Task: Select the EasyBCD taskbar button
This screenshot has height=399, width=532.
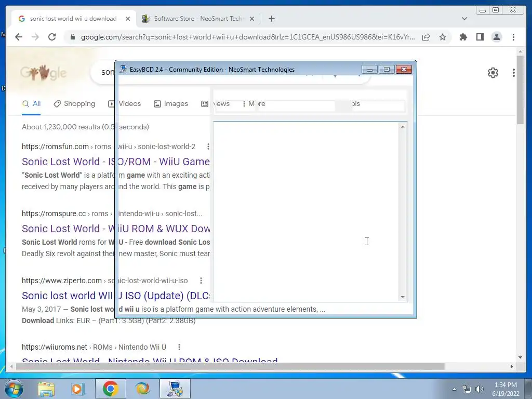Action: (175, 389)
